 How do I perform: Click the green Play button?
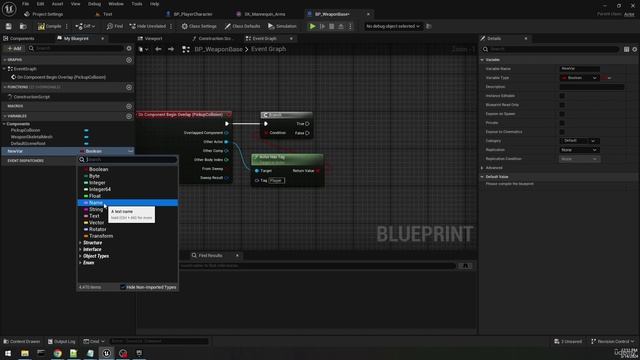312,26
